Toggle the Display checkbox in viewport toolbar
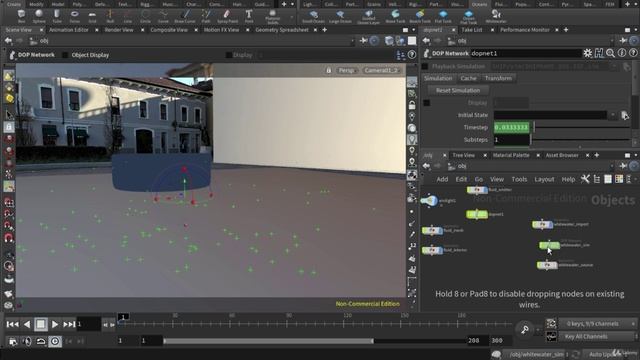The image size is (640, 360). [229, 55]
